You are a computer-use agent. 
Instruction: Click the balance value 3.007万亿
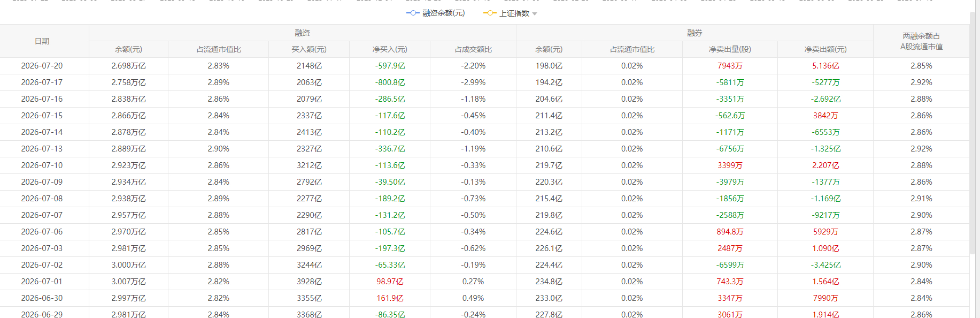point(128,282)
